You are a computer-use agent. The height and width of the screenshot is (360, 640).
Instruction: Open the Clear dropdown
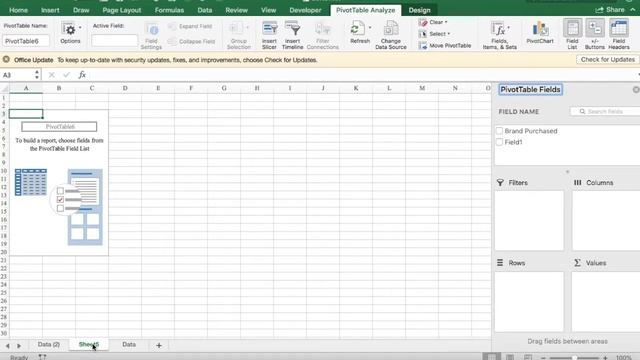[x=433, y=22]
